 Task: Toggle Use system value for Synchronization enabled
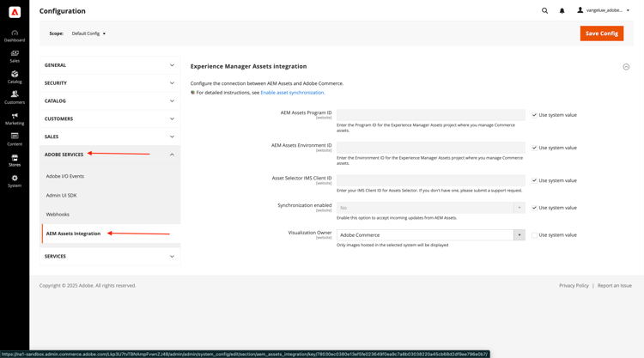pyautogui.click(x=534, y=208)
